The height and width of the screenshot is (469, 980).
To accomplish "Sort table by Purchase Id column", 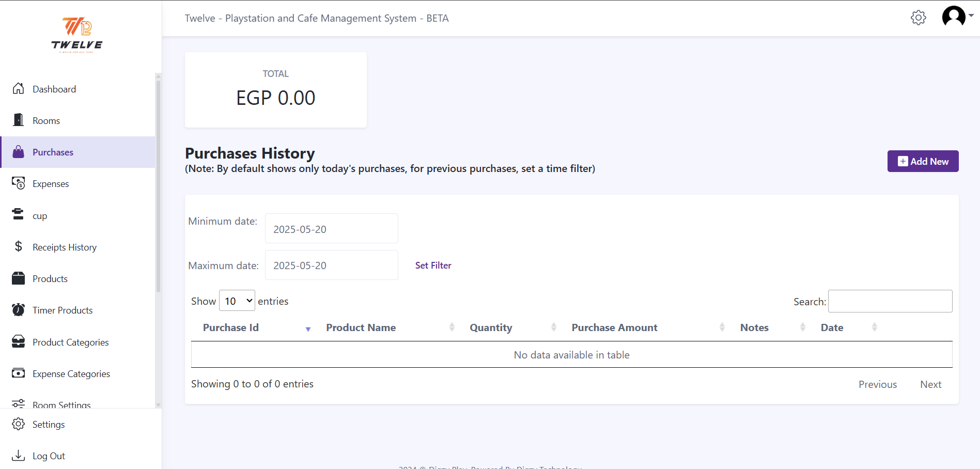I will point(231,327).
